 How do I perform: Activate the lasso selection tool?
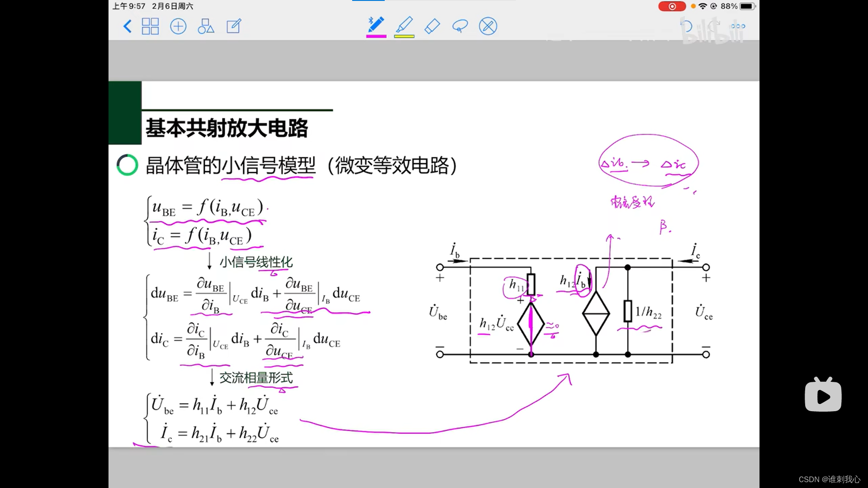[460, 26]
